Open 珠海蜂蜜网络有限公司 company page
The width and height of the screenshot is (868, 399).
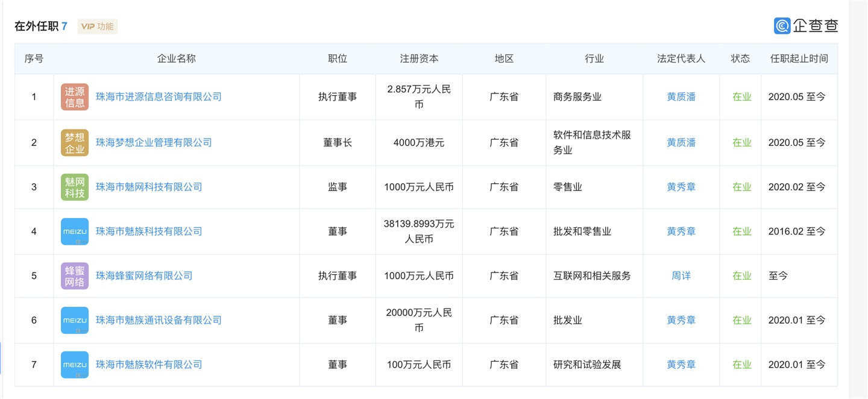click(144, 276)
